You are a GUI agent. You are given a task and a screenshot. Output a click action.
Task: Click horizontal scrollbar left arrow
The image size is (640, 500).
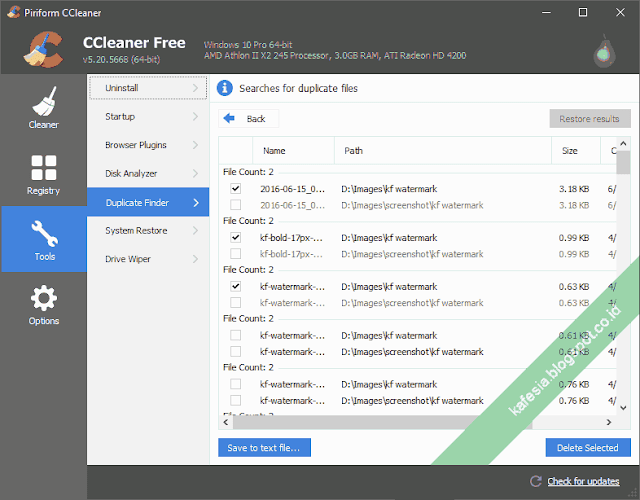click(x=226, y=422)
